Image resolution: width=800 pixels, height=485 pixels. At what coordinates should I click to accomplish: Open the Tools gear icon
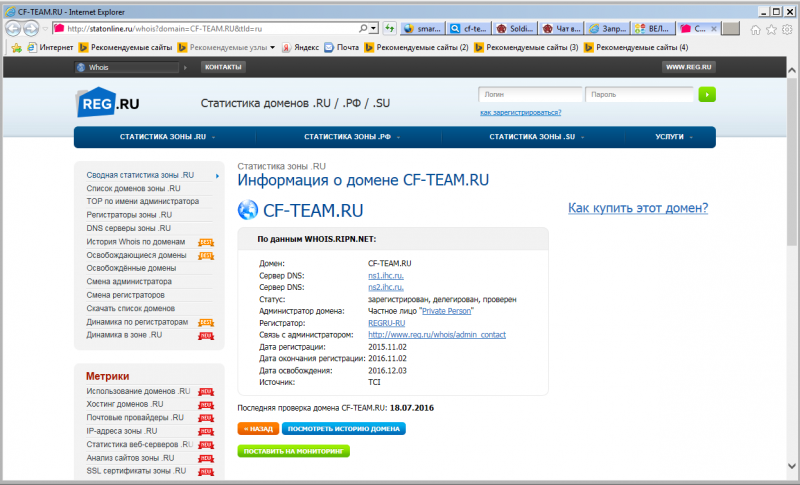pos(787,30)
